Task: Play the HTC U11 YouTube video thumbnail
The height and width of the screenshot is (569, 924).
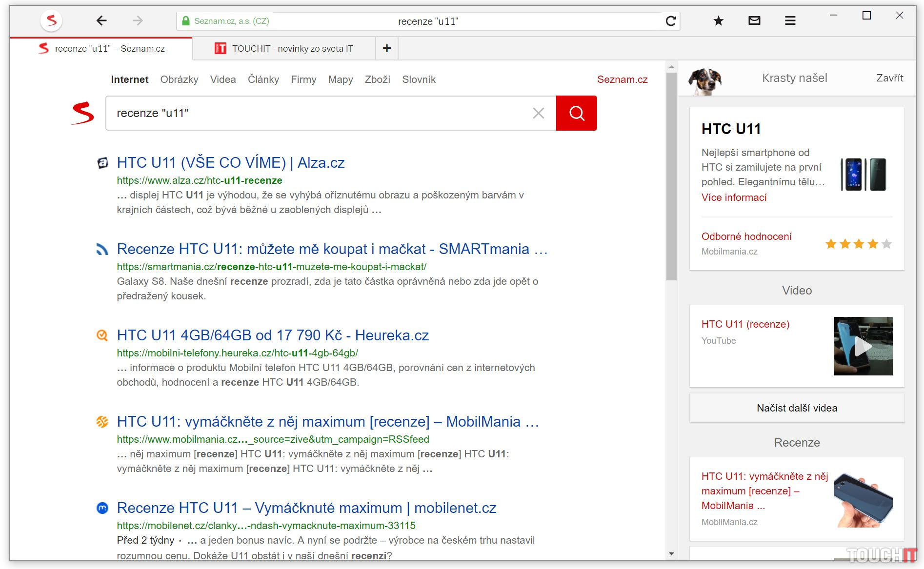Action: pos(863,346)
